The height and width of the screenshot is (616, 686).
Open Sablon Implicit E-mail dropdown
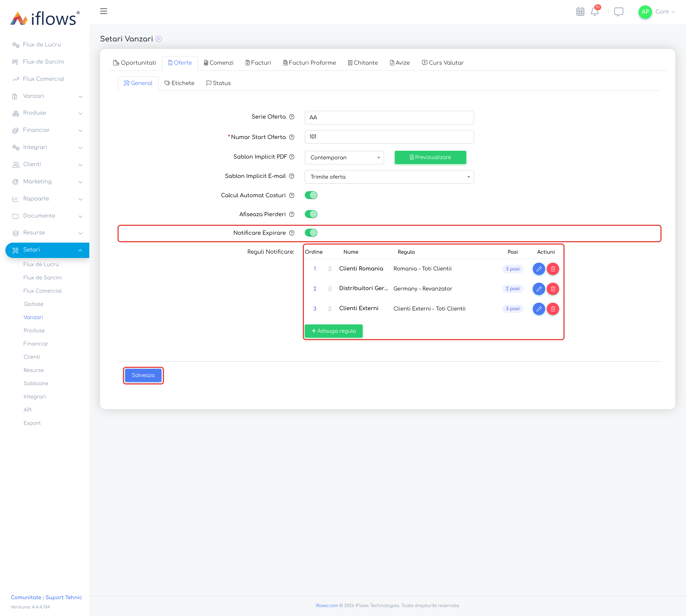pyautogui.click(x=389, y=177)
